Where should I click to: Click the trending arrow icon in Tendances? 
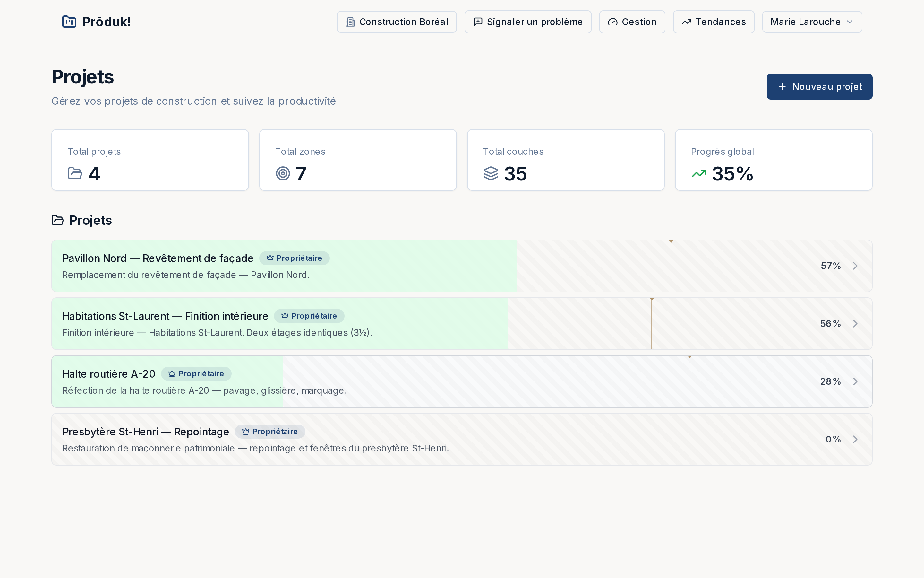[x=687, y=22]
